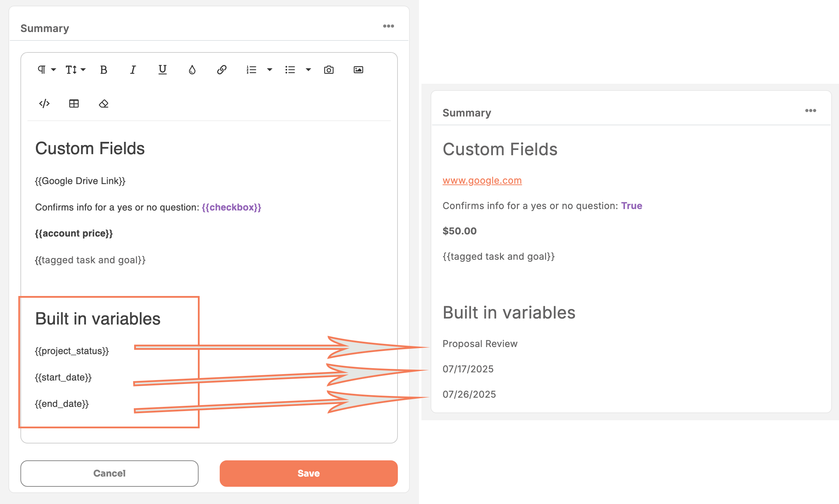Click the Custom Fields heading in the editor
839x504 pixels.
tap(90, 148)
